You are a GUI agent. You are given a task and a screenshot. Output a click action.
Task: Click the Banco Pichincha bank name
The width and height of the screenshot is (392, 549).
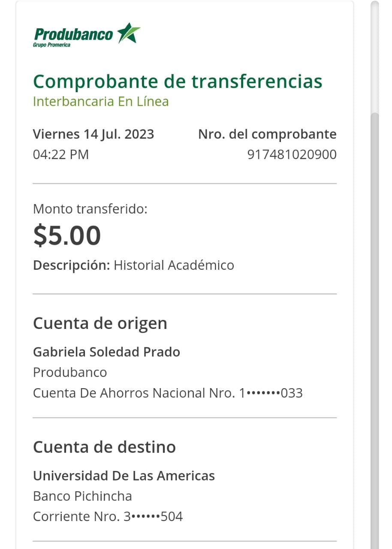click(82, 496)
